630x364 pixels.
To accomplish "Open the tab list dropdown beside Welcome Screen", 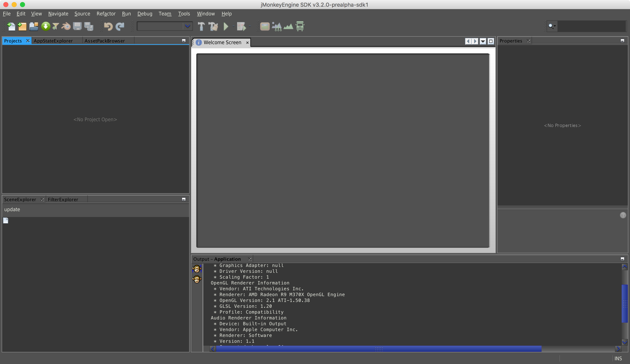I will 482,41.
